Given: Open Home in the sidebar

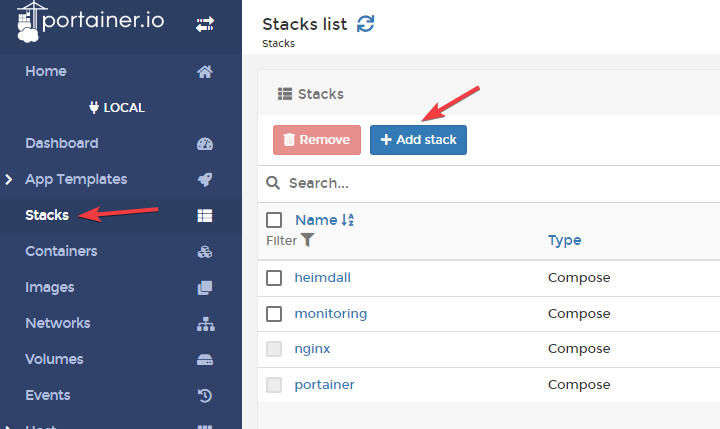Looking at the screenshot, I should (x=46, y=71).
